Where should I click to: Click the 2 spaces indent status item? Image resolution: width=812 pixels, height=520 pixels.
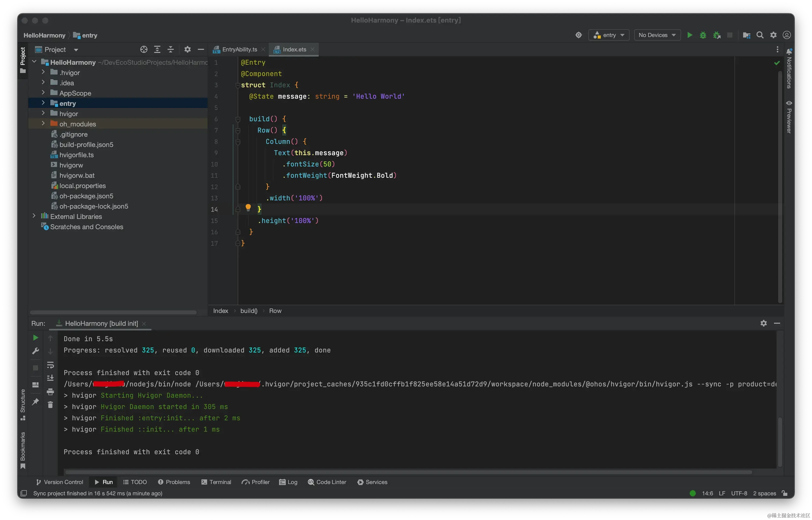coord(764,493)
